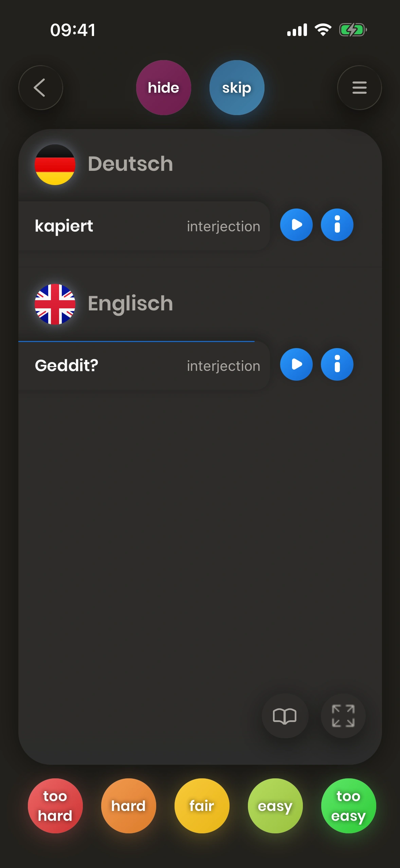The width and height of the screenshot is (400, 868).
Task: Tap the UK flag icon
Action: tap(55, 304)
